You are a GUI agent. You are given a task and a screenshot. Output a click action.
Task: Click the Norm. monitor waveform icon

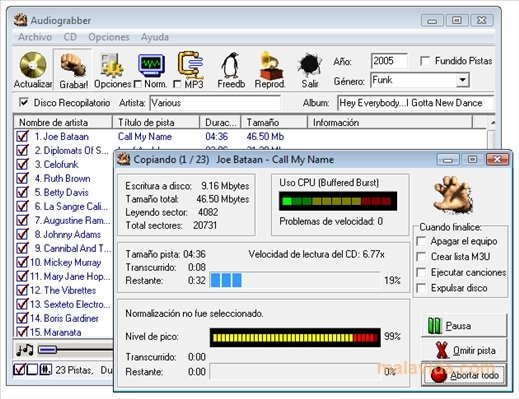[152, 65]
